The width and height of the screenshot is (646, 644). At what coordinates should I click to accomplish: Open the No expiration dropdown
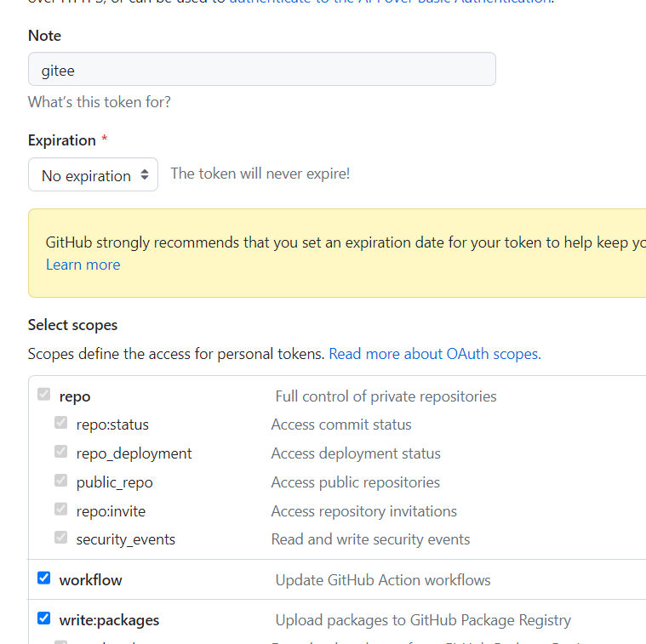(93, 174)
